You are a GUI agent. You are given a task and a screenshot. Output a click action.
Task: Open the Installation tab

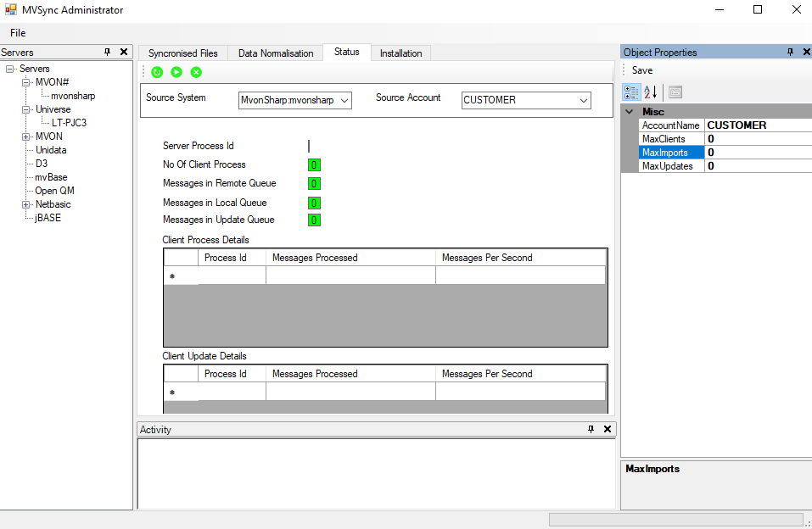tap(400, 53)
